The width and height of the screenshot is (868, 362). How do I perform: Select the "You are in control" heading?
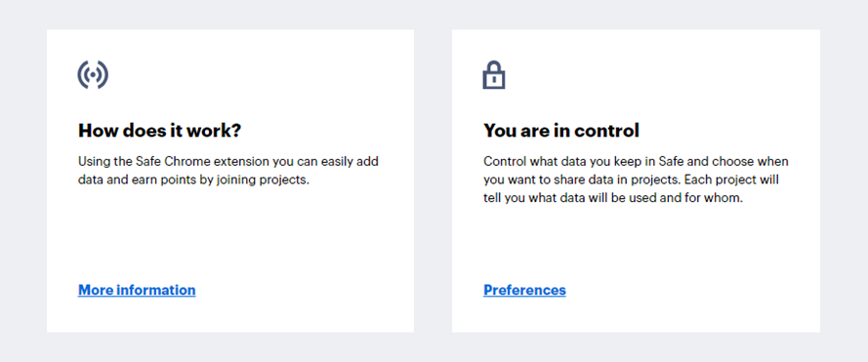click(561, 131)
